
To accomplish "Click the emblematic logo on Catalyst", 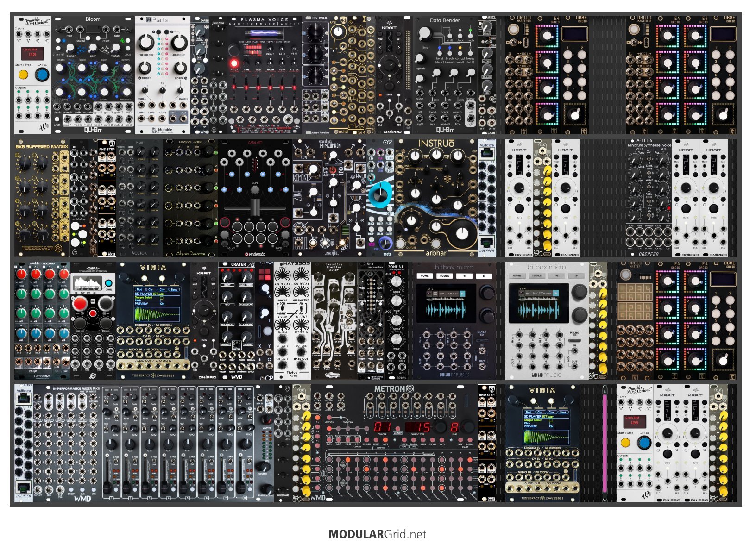I will point(256,254).
